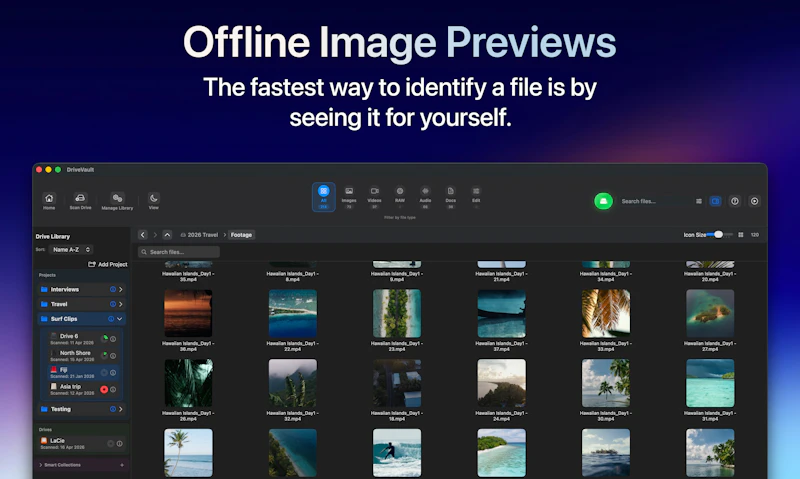
Task: Filter files by Docs
Action: pyautogui.click(x=451, y=196)
